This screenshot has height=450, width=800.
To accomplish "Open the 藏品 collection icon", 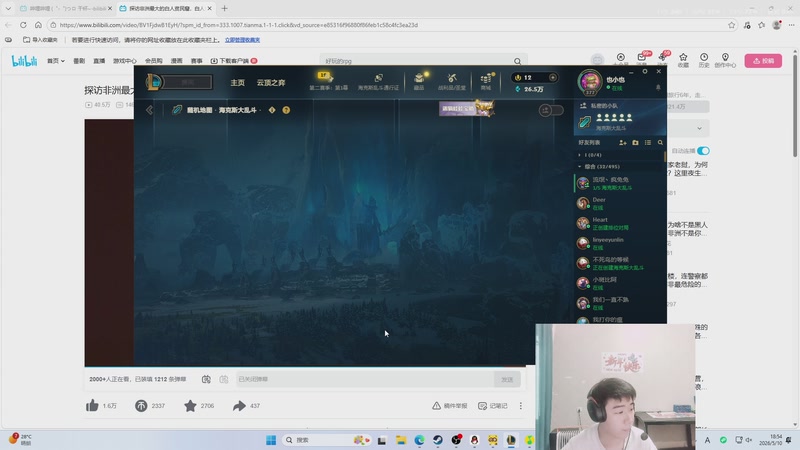I will (419, 81).
